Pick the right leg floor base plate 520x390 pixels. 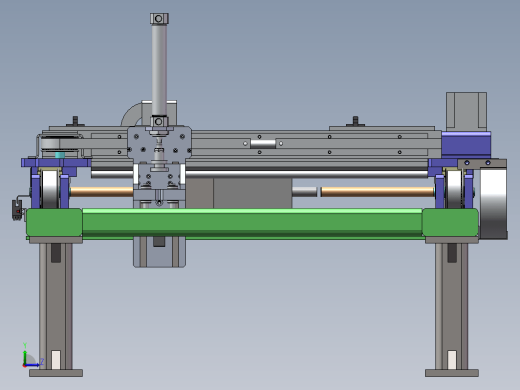pos(452,373)
